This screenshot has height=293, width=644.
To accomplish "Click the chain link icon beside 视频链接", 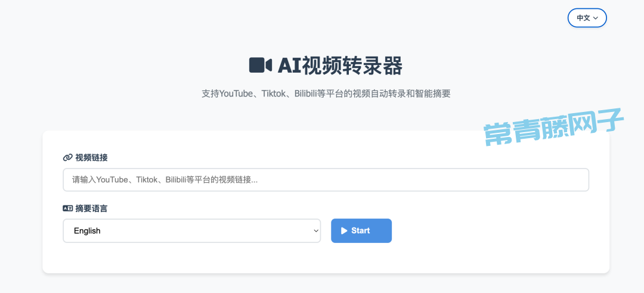I will 67,158.
